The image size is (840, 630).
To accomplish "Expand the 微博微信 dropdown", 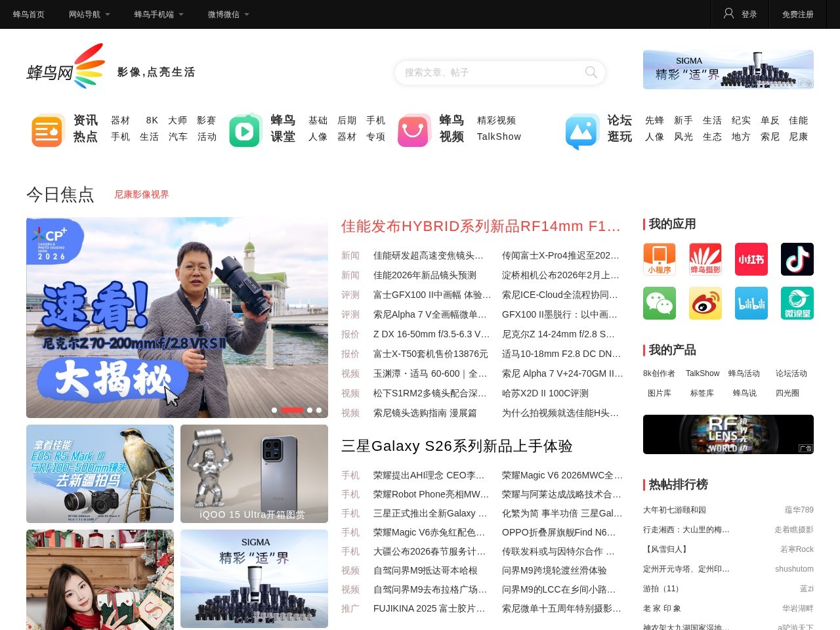I will coord(224,14).
